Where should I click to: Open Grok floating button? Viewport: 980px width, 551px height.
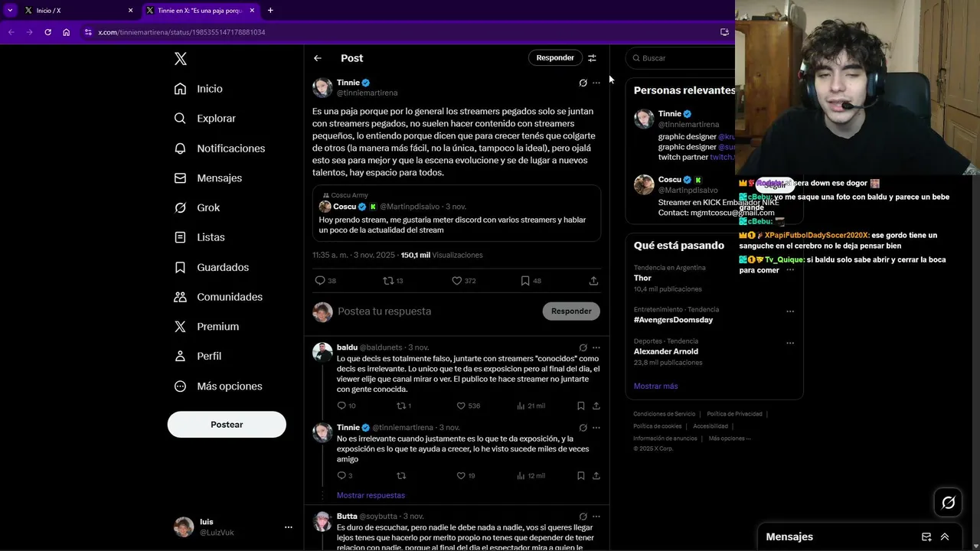coord(949,503)
